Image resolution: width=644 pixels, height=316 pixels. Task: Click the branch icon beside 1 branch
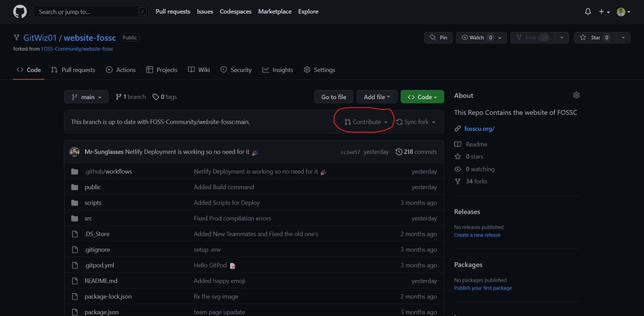(x=119, y=97)
